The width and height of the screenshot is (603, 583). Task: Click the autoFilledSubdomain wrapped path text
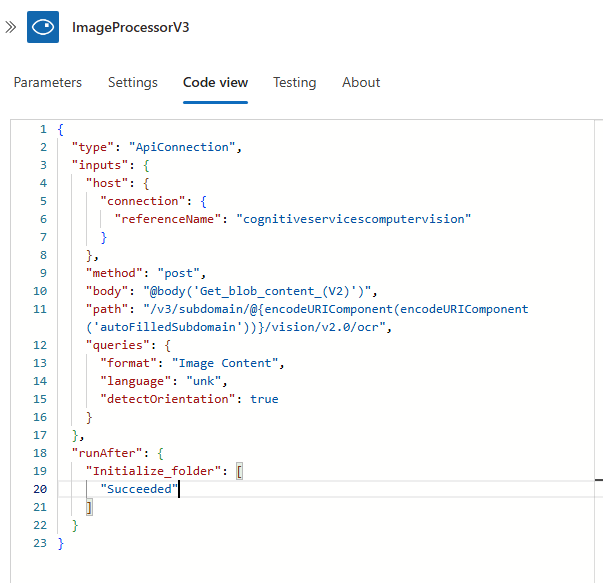235,327
